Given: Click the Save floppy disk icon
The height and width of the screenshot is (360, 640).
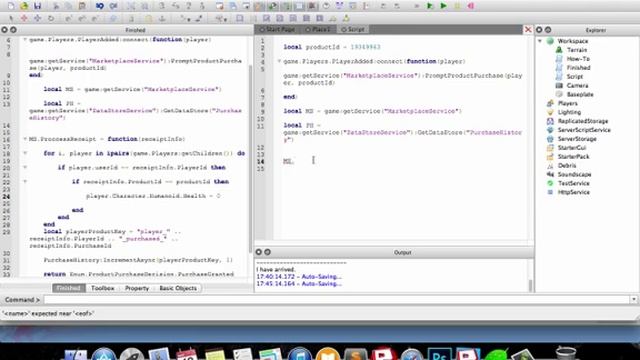Looking at the screenshot, I should (x=38, y=6).
